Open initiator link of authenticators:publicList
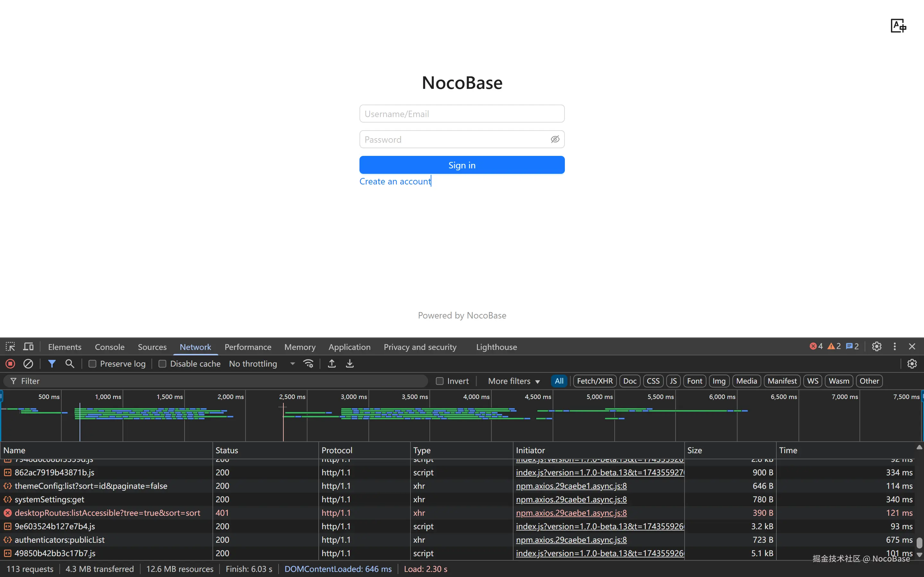 pos(571,540)
